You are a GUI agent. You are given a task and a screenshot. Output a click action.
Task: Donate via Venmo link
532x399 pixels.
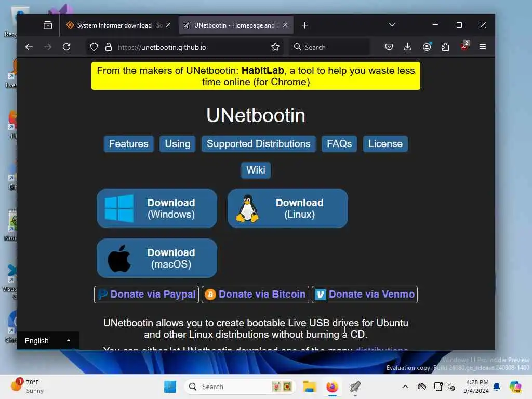(x=365, y=295)
